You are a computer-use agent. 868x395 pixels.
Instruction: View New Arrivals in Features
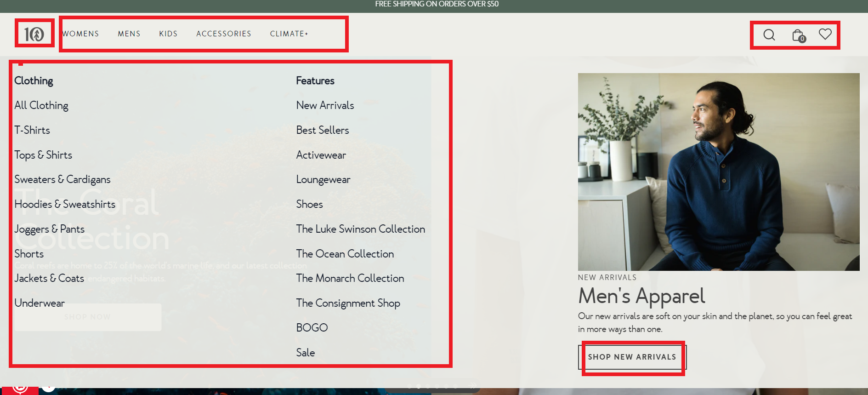click(325, 105)
